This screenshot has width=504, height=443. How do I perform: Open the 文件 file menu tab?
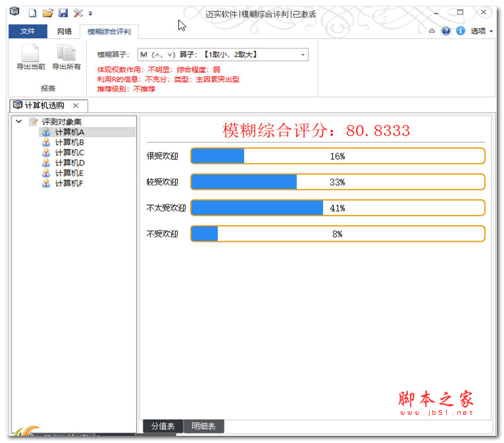[28, 32]
